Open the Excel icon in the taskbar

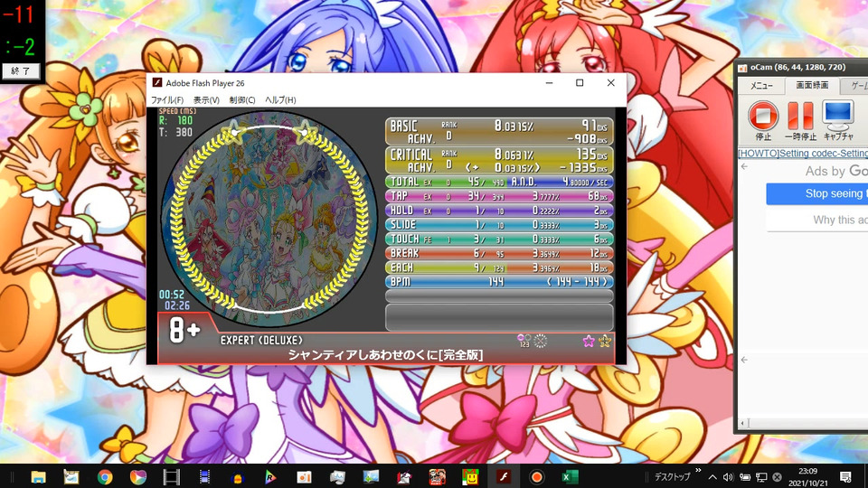coord(570,476)
